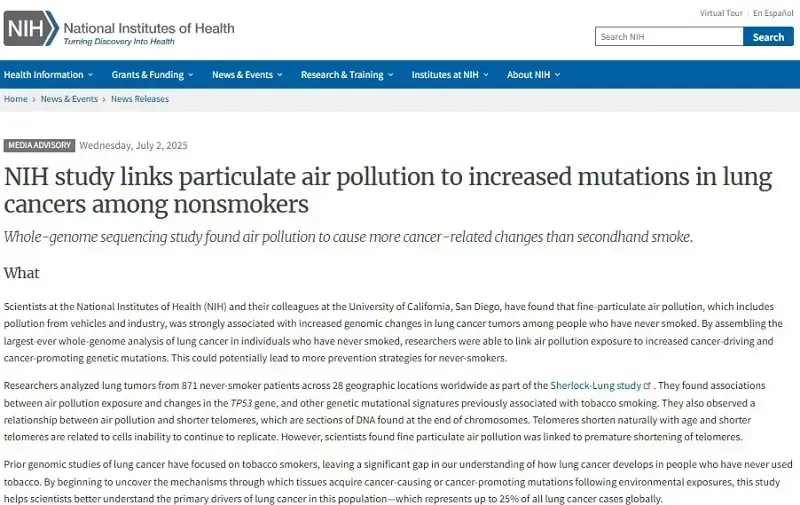
Task: Open News & Events breadcrumb link
Action: click(69, 99)
